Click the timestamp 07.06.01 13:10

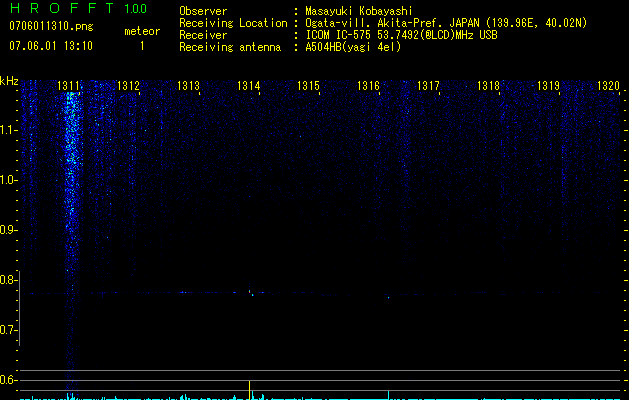coord(51,46)
